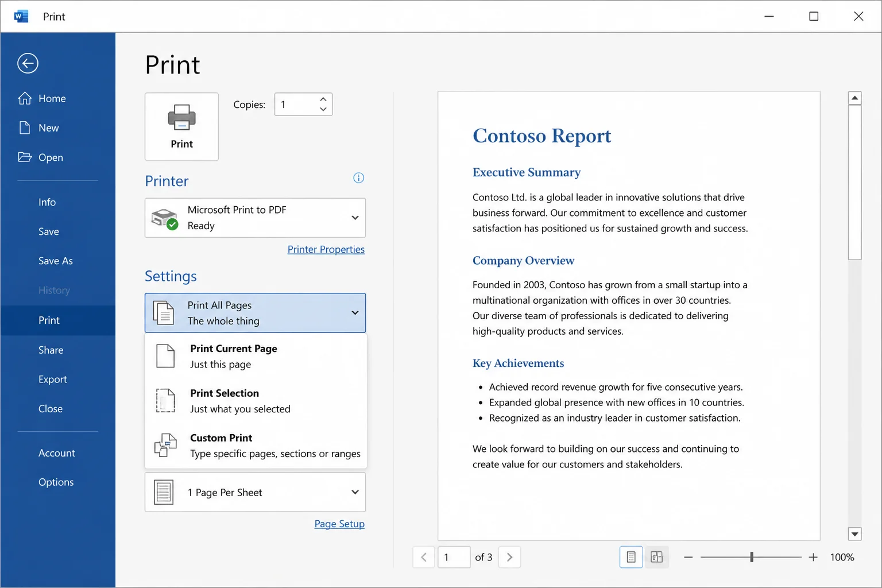Click the Print Selection dashed page icon
Viewport: 882px width, 588px height.
point(165,401)
